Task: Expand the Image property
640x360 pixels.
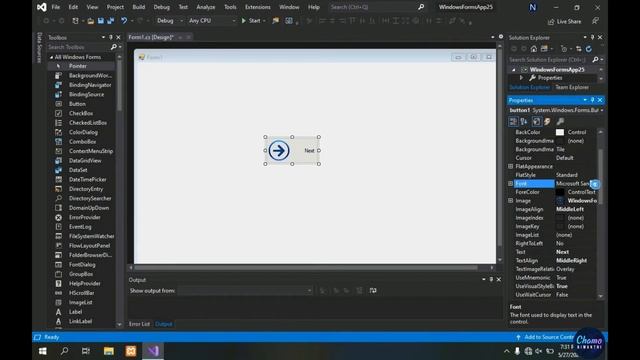Action: (510, 201)
